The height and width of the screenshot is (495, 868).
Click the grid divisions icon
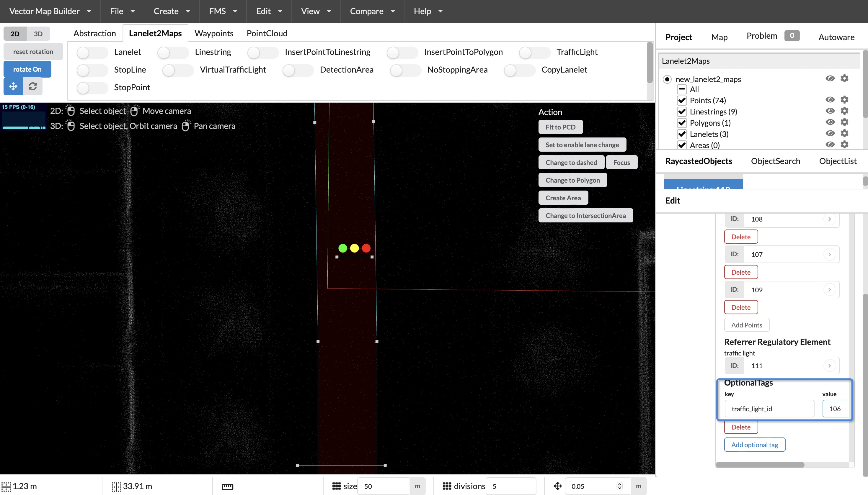point(447,486)
